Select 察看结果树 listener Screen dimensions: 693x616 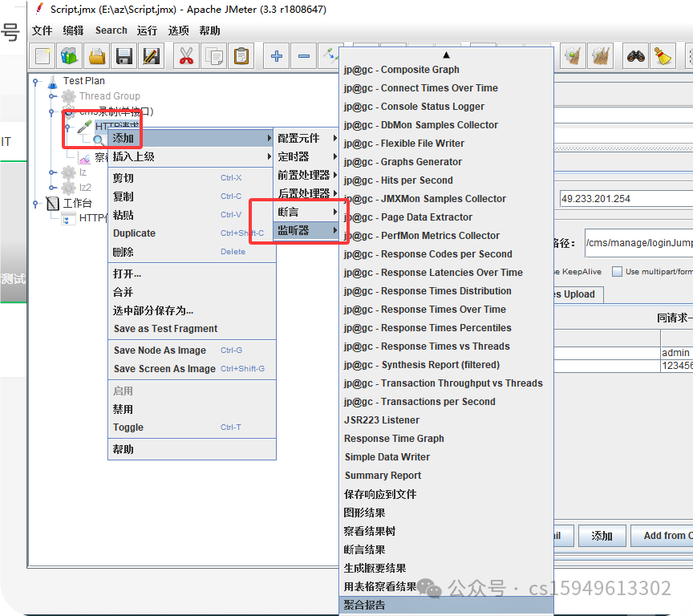click(447, 531)
